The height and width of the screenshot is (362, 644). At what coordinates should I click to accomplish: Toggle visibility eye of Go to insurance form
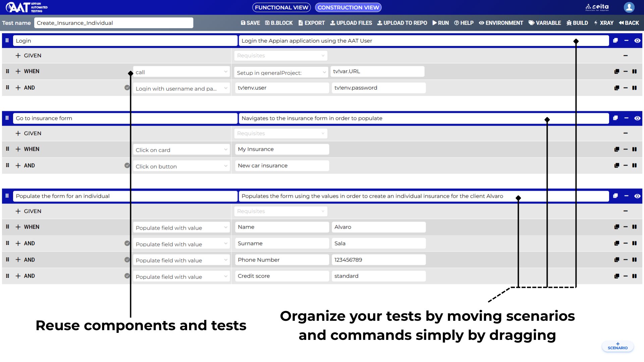point(637,118)
